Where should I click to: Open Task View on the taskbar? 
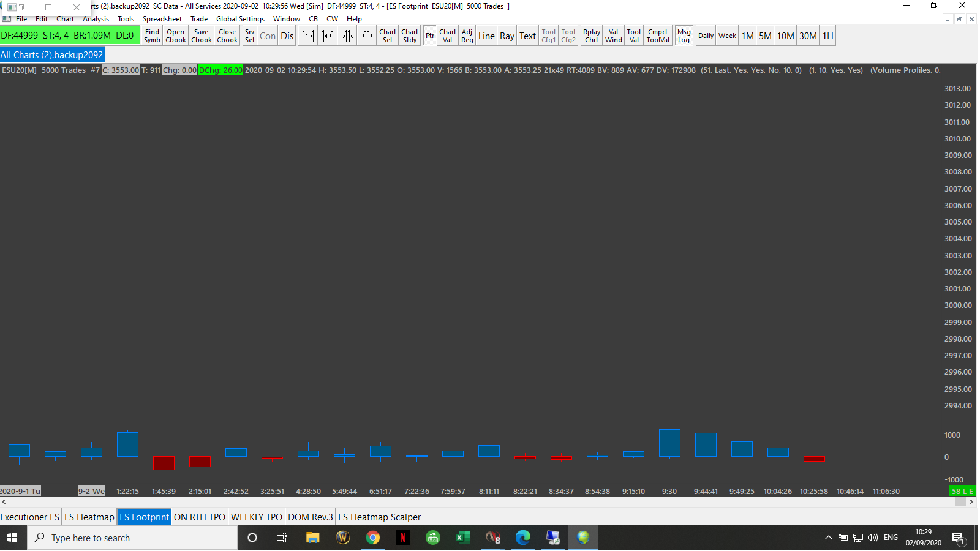(282, 538)
